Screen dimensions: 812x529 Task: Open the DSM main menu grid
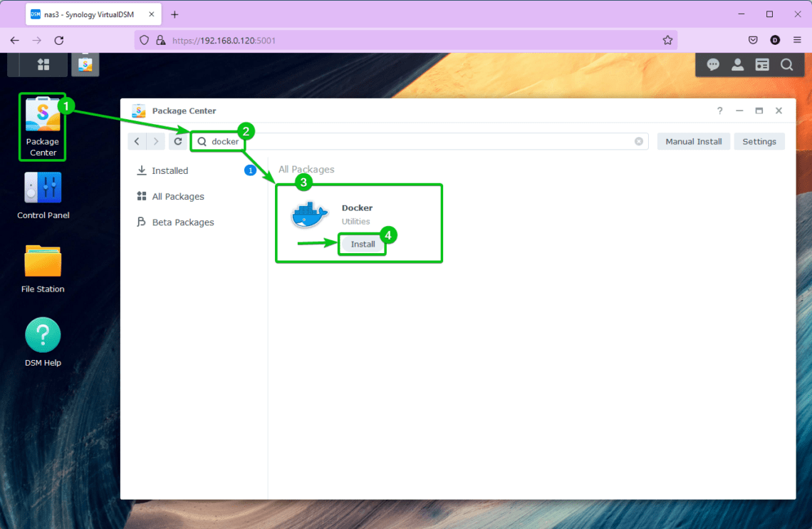42,64
